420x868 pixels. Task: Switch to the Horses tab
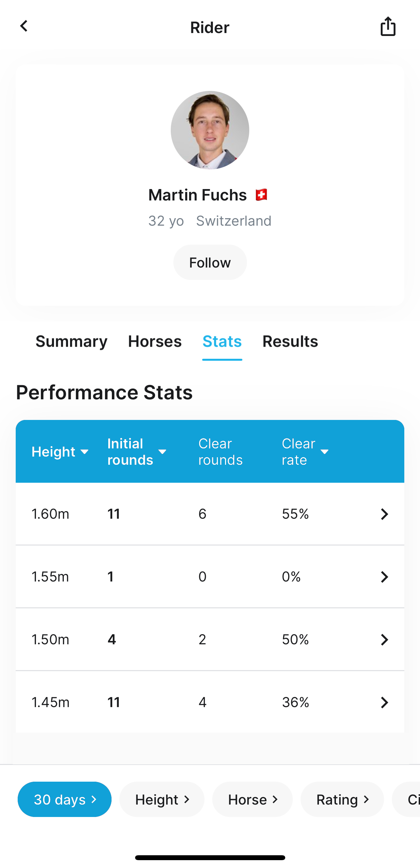[x=155, y=341]
